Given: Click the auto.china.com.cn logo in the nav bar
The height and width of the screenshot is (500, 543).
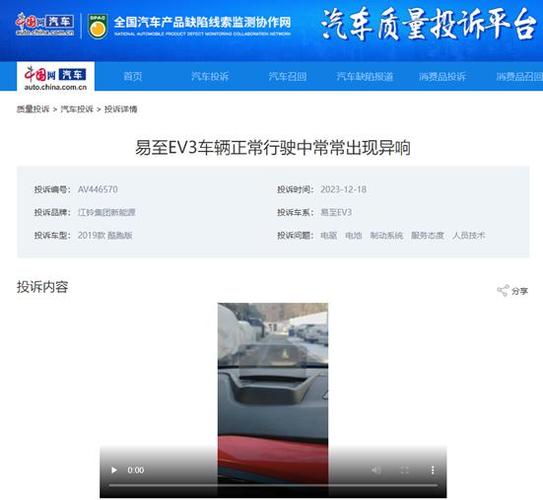Looking at the screenshot, I should point(55,78).
